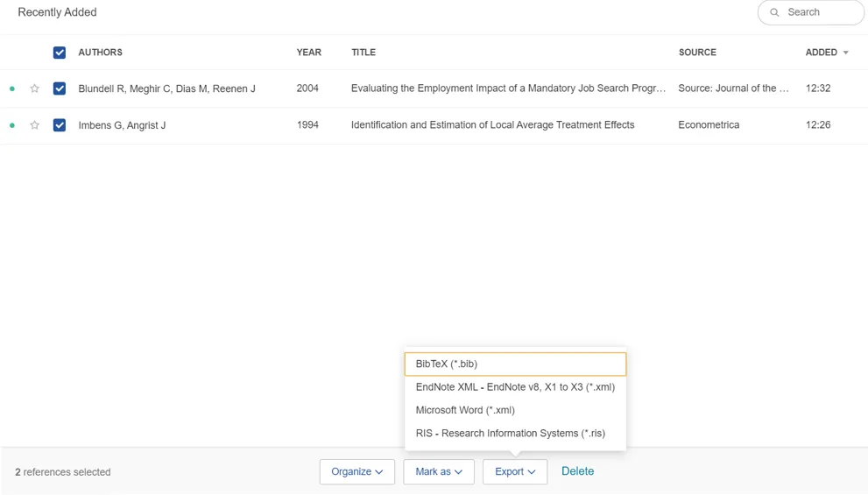Open the Organize dropdown
Viewport: 868px width, 495px height.
[356, 471]
